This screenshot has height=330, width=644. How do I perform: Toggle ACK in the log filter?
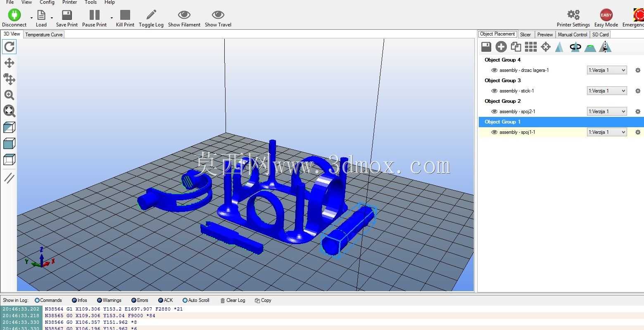click(166, 300)
